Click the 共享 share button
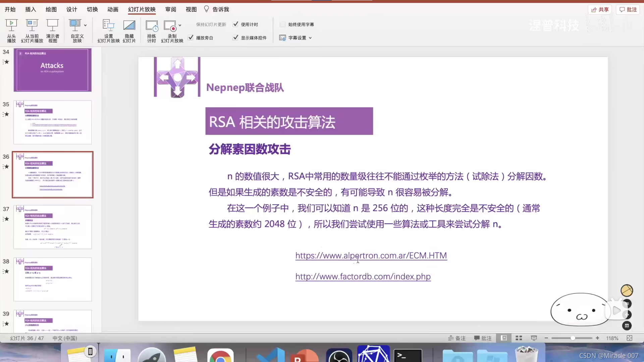The image size is (644, 362). 600,9
